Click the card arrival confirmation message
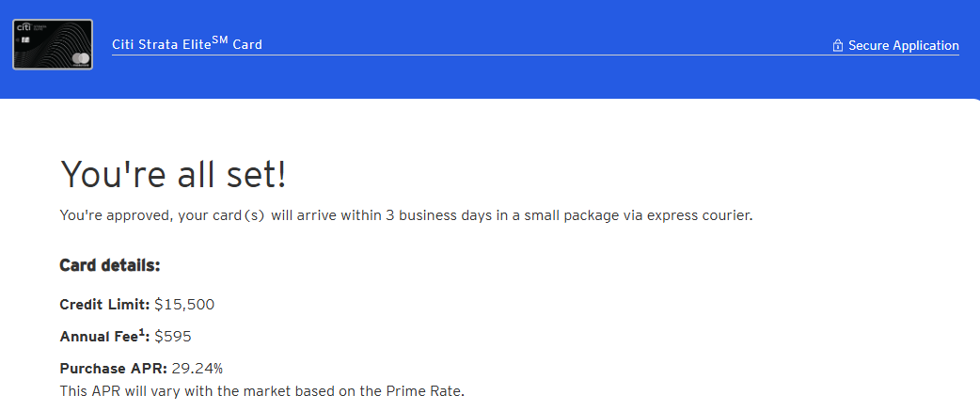 (x=406, y=215)
